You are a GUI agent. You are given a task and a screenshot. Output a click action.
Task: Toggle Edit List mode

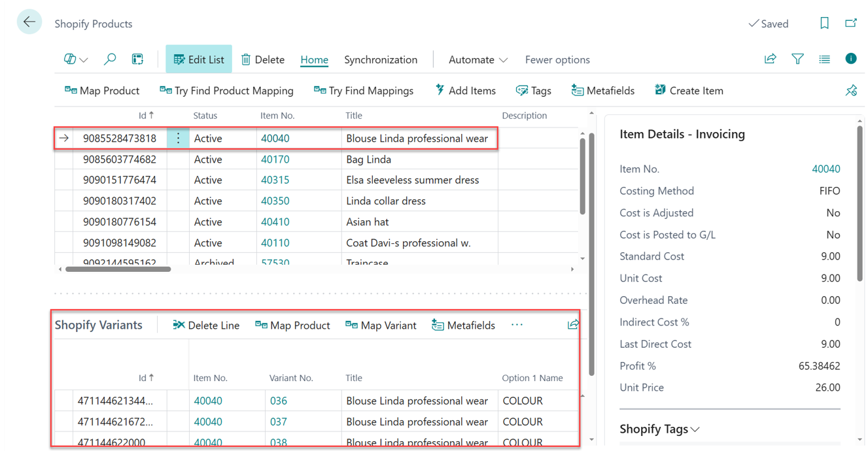click(199, 59)
